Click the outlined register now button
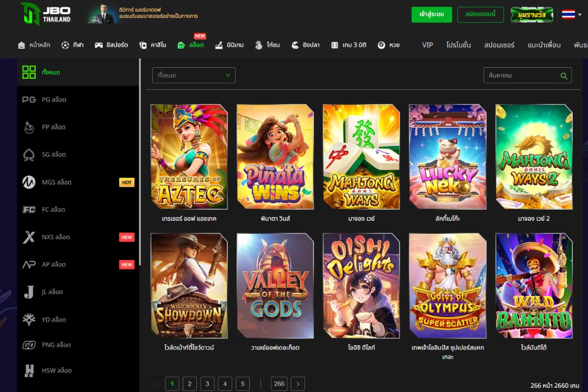Image resolution: width=588 pixels, height=392 pixels. point(480,15)
